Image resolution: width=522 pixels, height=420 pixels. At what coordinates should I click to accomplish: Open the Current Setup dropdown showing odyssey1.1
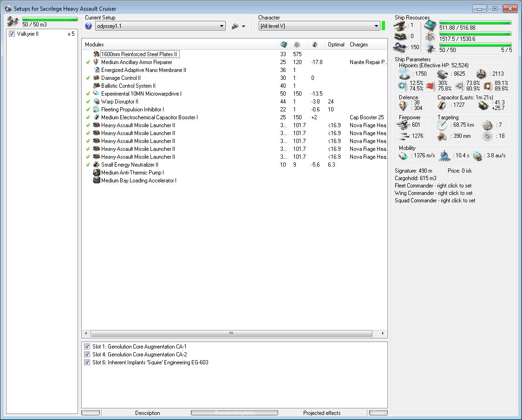click(x=222, y=26)
